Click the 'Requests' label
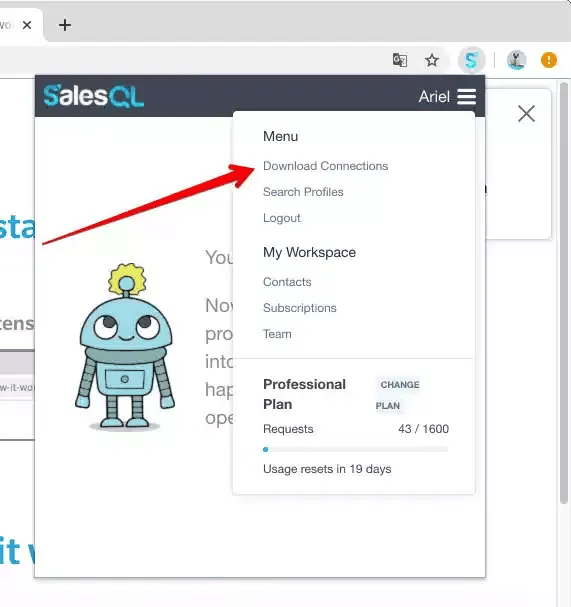The height and width of the screenshot is (607, 571). click(x=288, y=429)
